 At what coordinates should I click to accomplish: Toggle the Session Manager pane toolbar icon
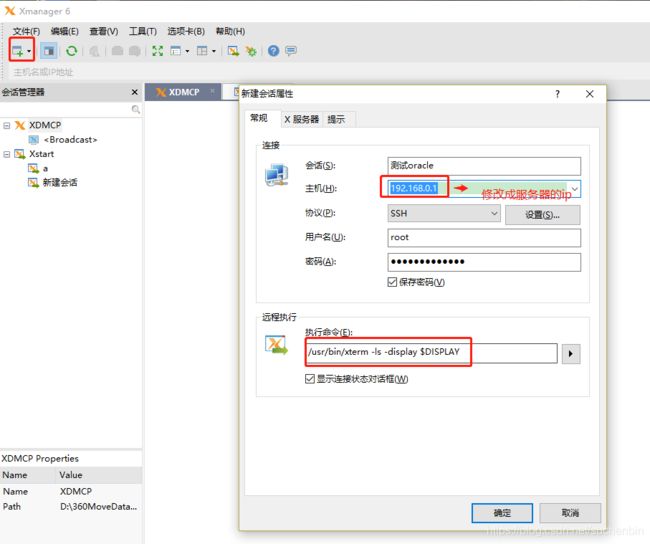49,51
